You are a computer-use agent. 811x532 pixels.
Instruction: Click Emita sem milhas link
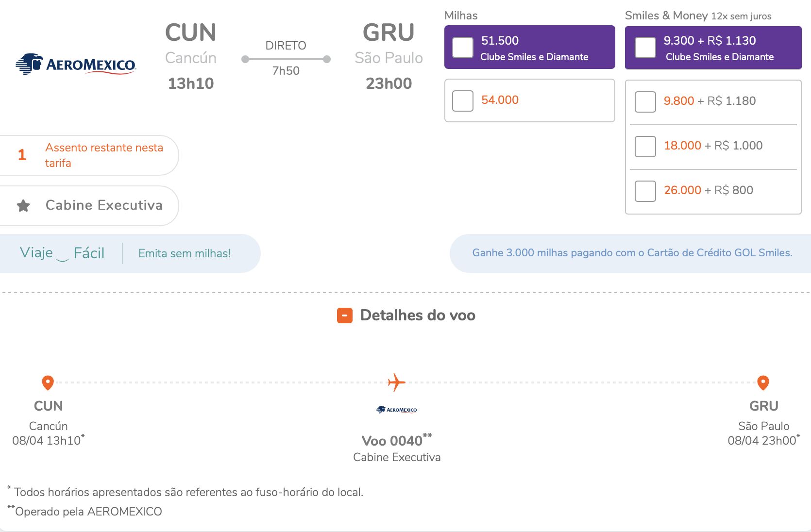[x=185, y=253]
